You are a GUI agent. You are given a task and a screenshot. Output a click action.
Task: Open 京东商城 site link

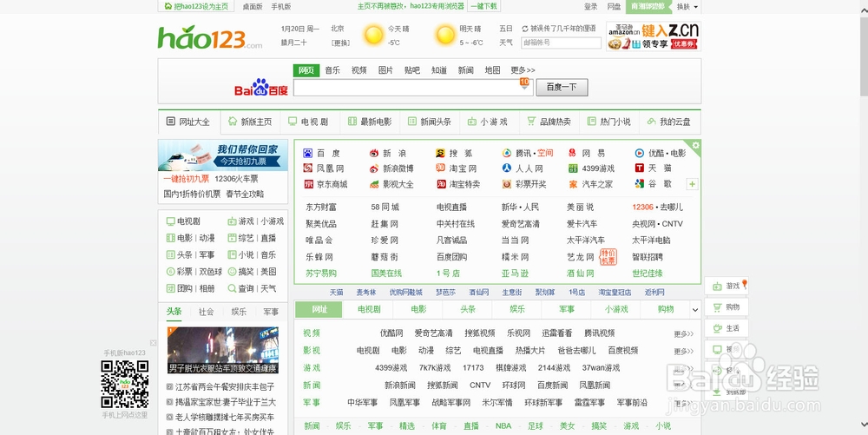click(x=326, y=184)
